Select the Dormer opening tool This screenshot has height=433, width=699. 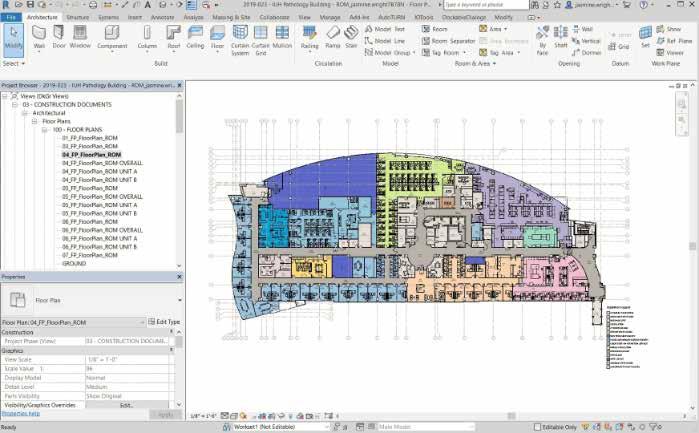tap(586, 52)
